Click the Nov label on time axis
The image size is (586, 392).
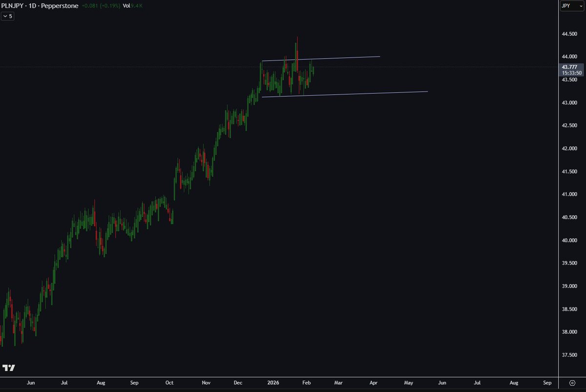pyautogui.click(x=206, y=383)
